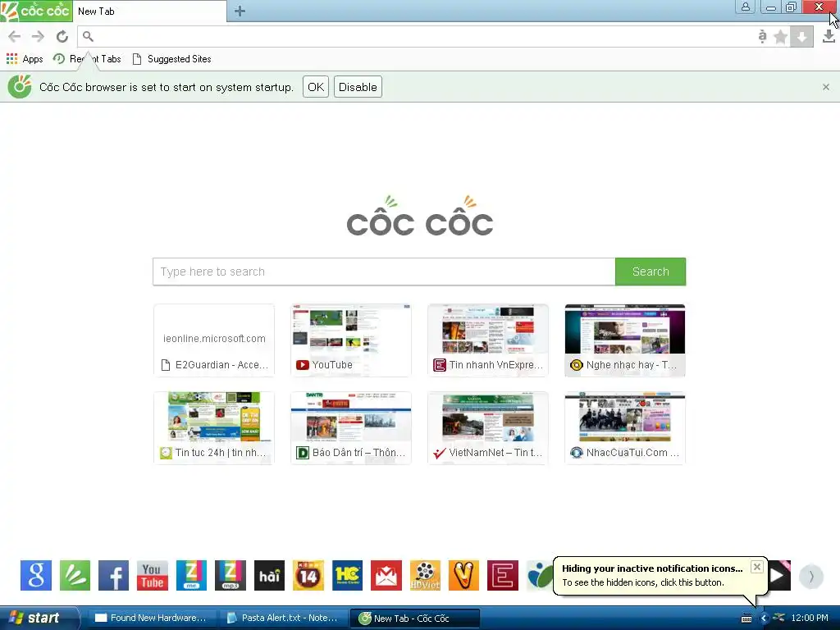Disable browser start on system startup

(358, 87)
